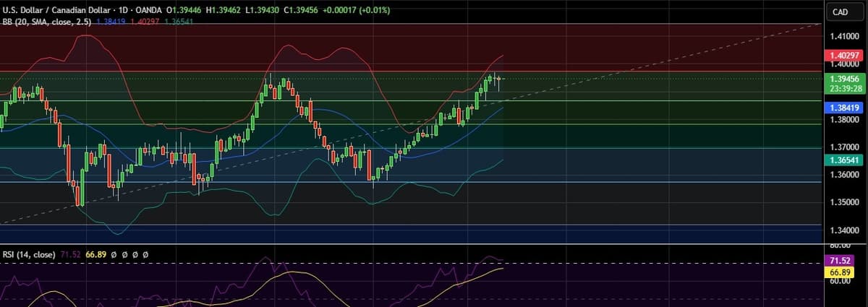The image size is (868, 307).
Task: Click the 23:39:28 bar countdown timer
Action: (844, 88)
